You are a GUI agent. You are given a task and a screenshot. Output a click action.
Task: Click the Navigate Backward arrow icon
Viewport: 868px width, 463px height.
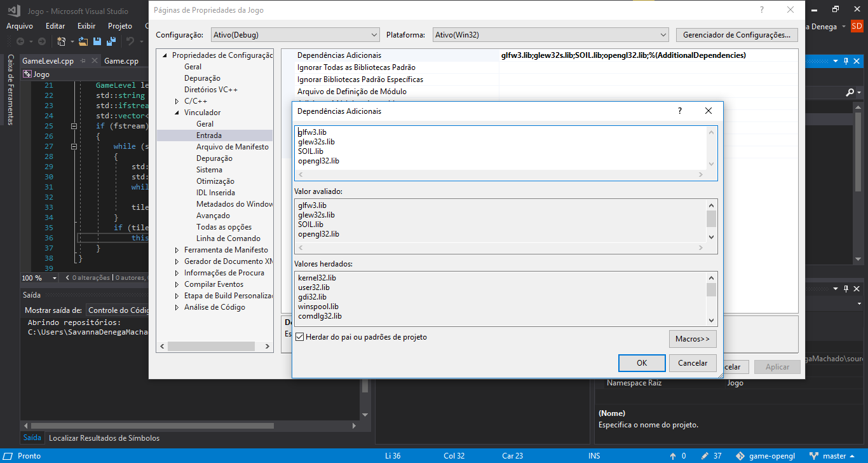(20, 41)
